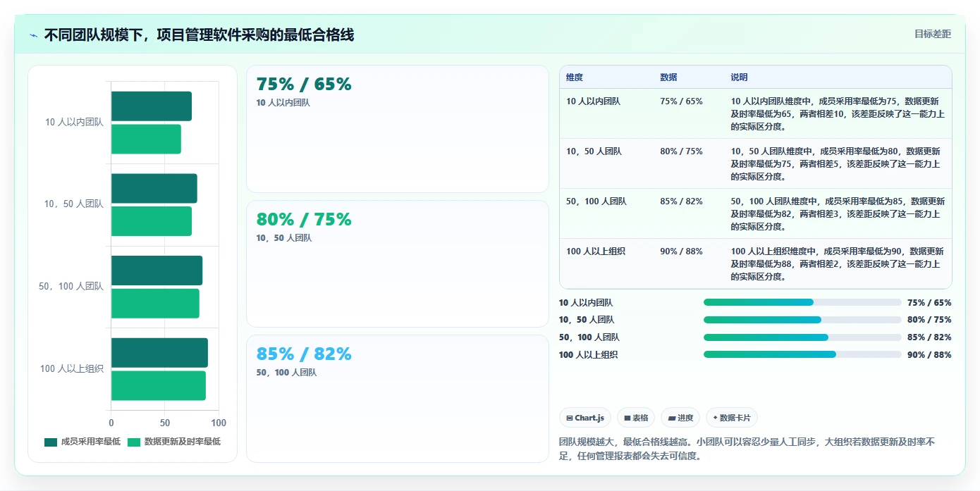The image size is (980, 491).
Task: Click the lightning icon beside the page title
Action: [33, 35]
